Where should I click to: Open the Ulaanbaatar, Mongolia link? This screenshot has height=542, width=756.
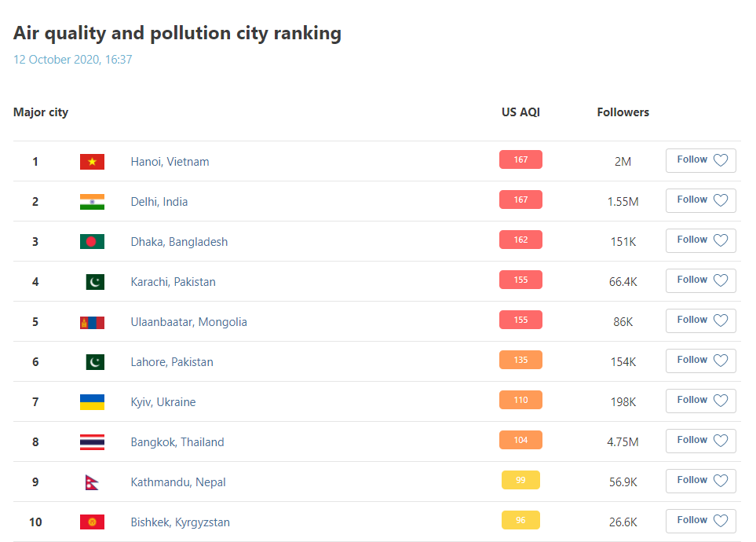(x=188, y=322)
